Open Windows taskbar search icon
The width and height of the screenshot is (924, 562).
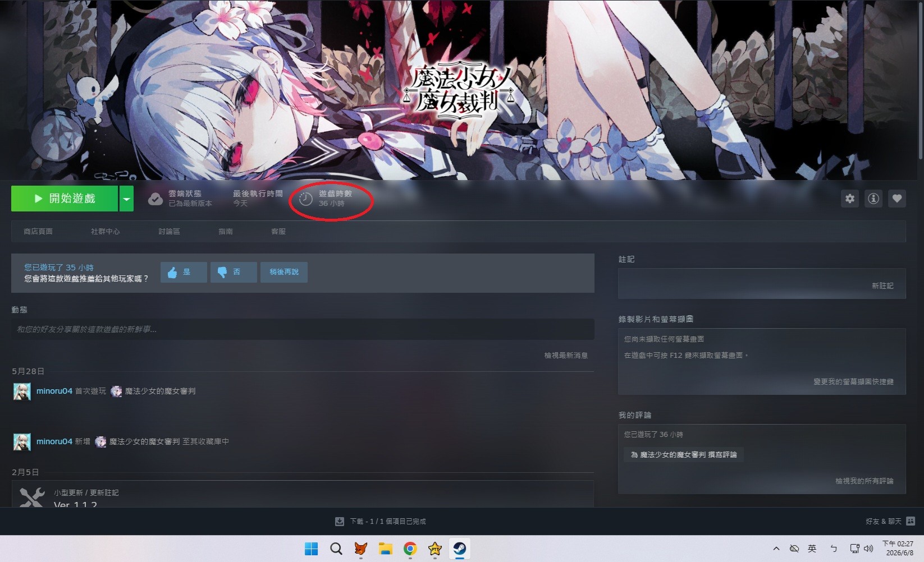pyautogui.click(x=336, y=549)
